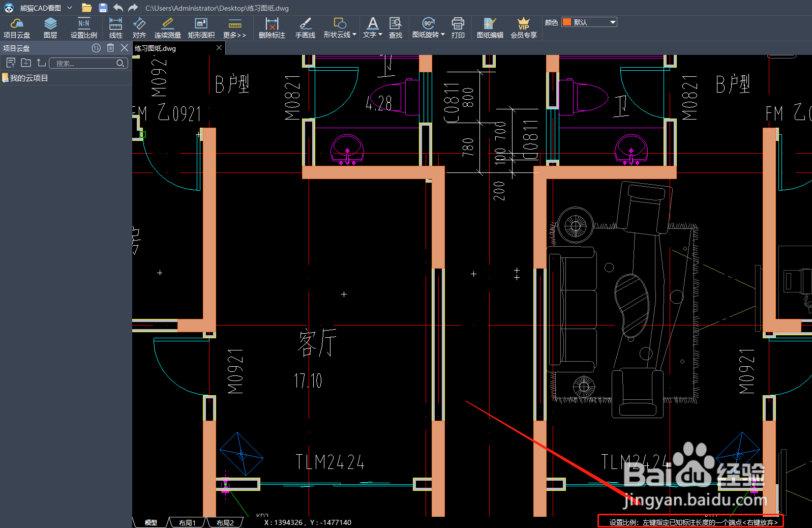Click the 客厅 room label in drawing
The image size is (812, 528).
[x=317, y=343]
